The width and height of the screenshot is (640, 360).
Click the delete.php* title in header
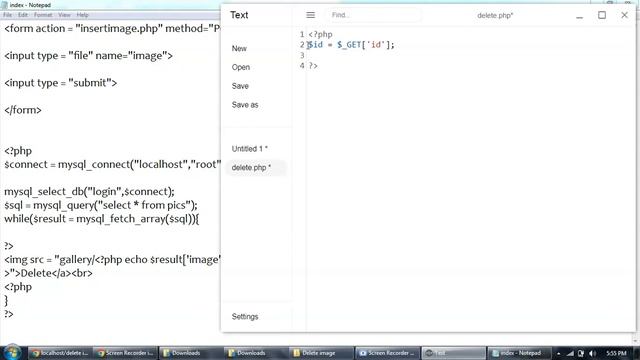(495, 16)
